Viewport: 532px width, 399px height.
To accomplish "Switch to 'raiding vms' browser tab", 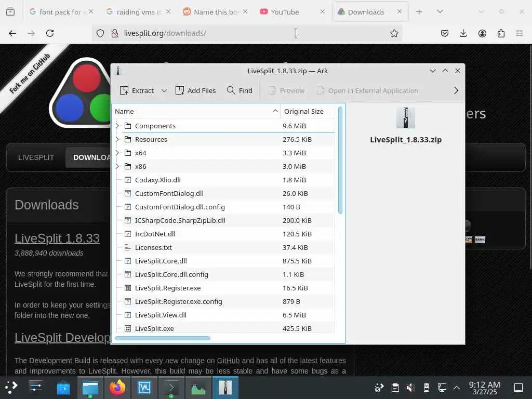I will tap(138, 12).
